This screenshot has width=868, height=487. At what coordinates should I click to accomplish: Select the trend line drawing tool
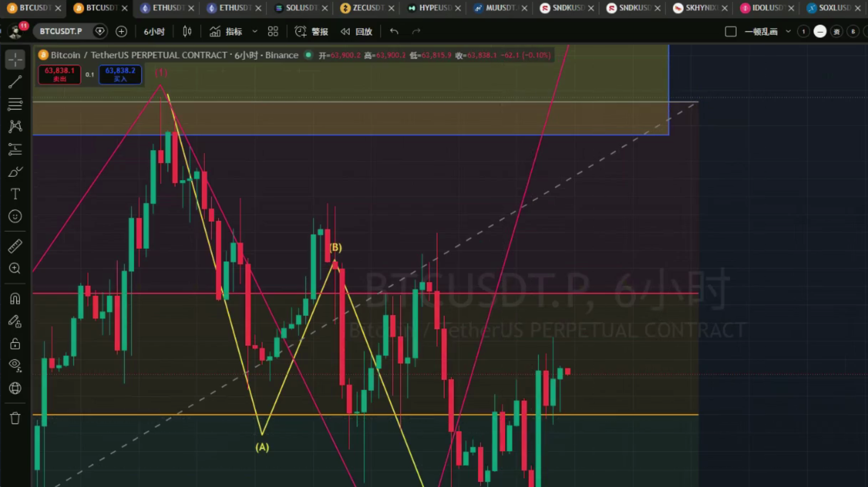(15, 82)
